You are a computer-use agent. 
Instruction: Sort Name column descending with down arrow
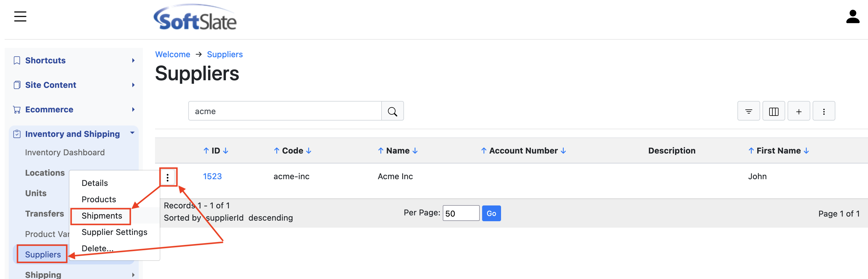click(415, 151)
